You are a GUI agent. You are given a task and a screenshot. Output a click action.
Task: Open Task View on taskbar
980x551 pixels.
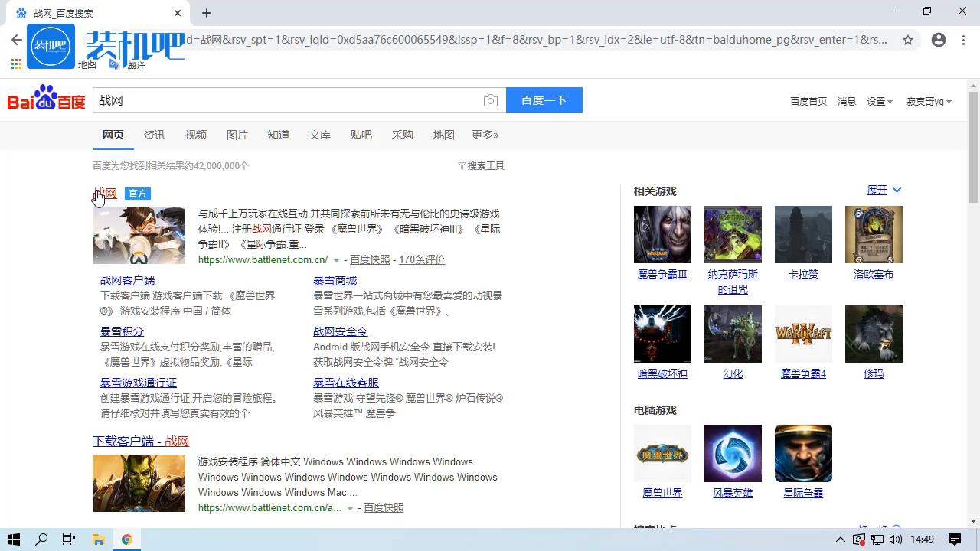69,540
